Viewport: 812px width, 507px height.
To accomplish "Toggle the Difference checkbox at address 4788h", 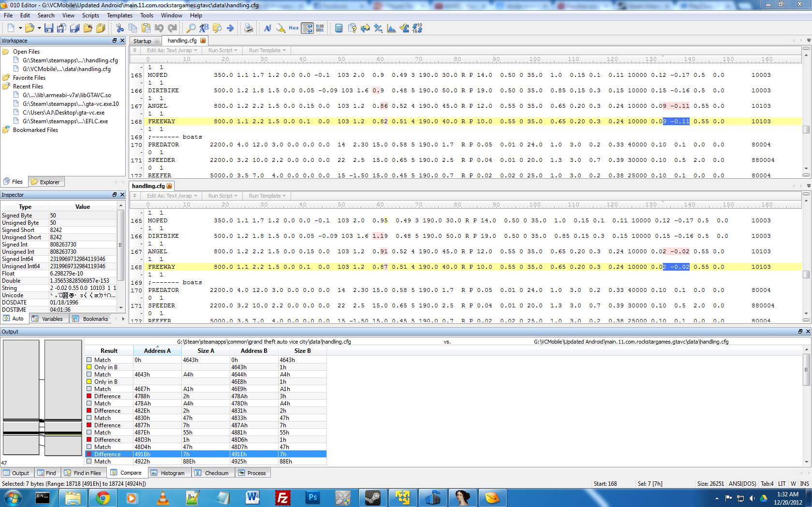I will (x=89, y=396).
